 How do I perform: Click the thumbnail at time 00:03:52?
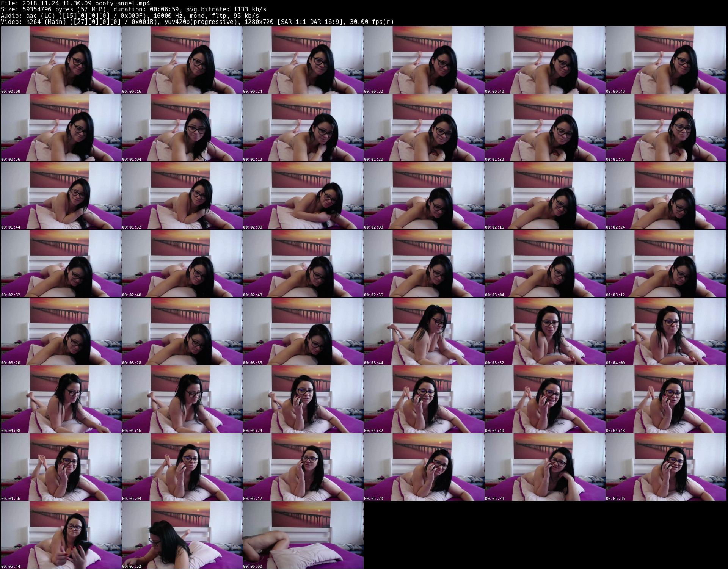545,331
